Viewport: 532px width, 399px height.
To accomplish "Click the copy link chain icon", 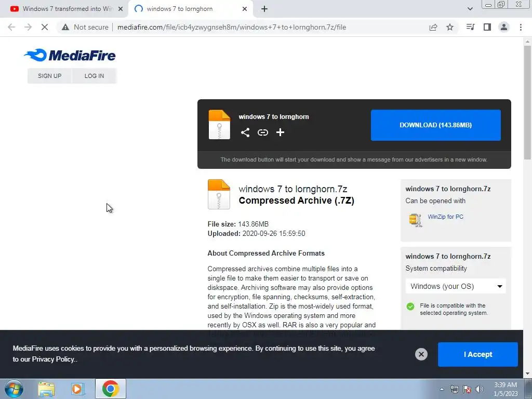I will 262,132.
